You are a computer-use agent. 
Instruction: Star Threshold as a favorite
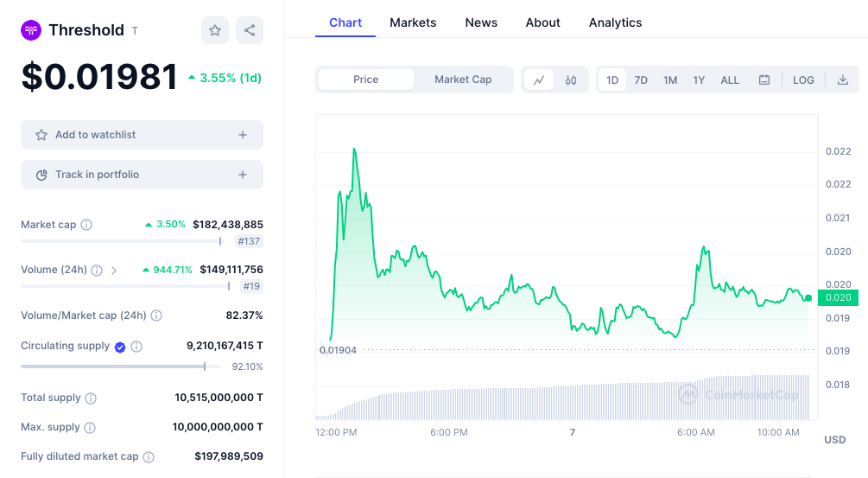pyautogui.click(x=215, y=30)
